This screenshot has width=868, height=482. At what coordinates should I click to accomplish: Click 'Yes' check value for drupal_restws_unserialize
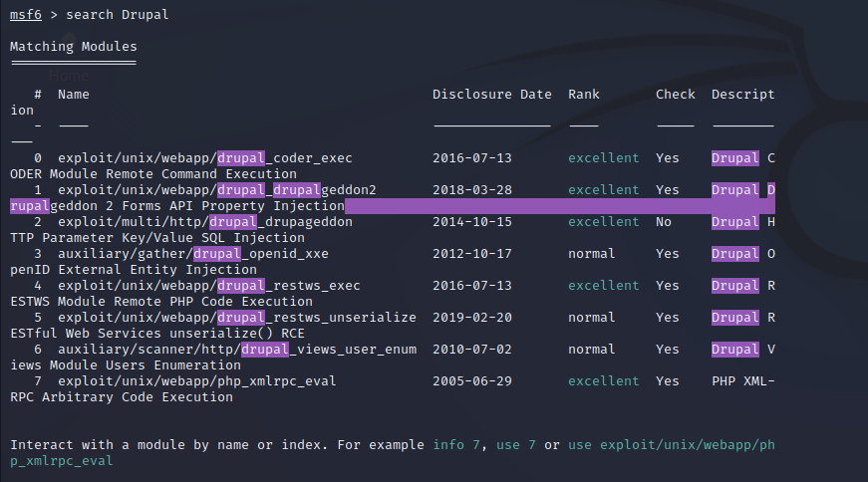coord(667,318)
